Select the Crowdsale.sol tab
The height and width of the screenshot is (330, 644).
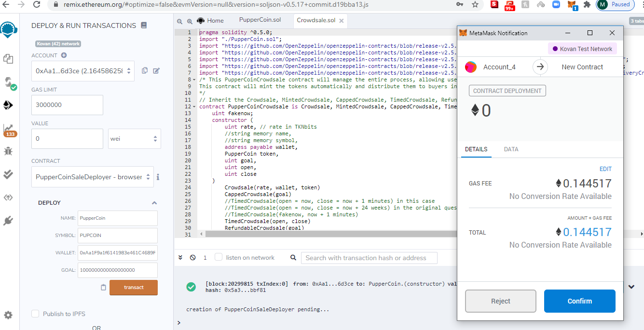tap(316, 21)
